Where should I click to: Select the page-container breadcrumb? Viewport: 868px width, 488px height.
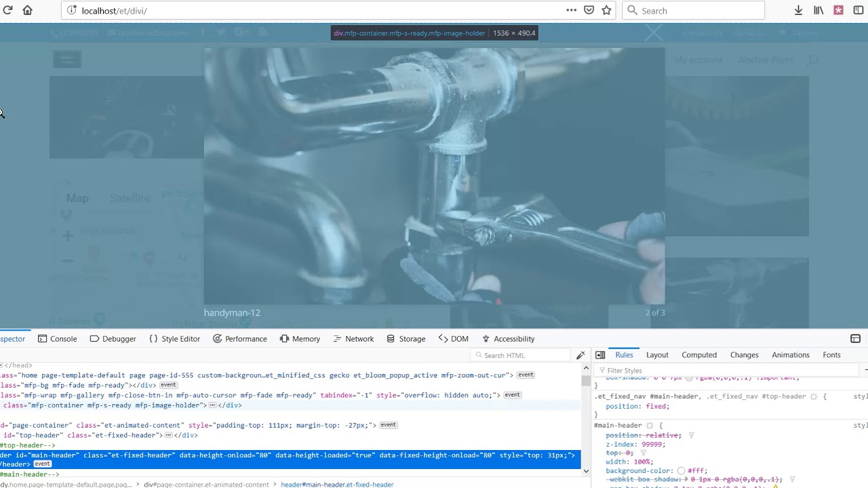(206, 485)
